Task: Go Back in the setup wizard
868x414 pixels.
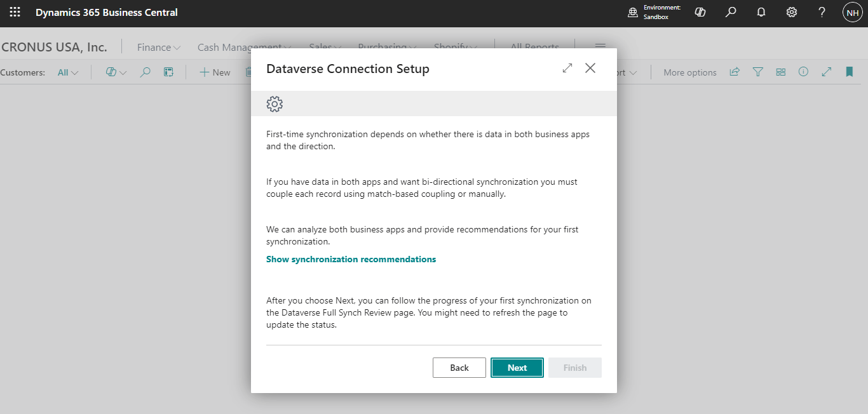Action: (459, 368)
